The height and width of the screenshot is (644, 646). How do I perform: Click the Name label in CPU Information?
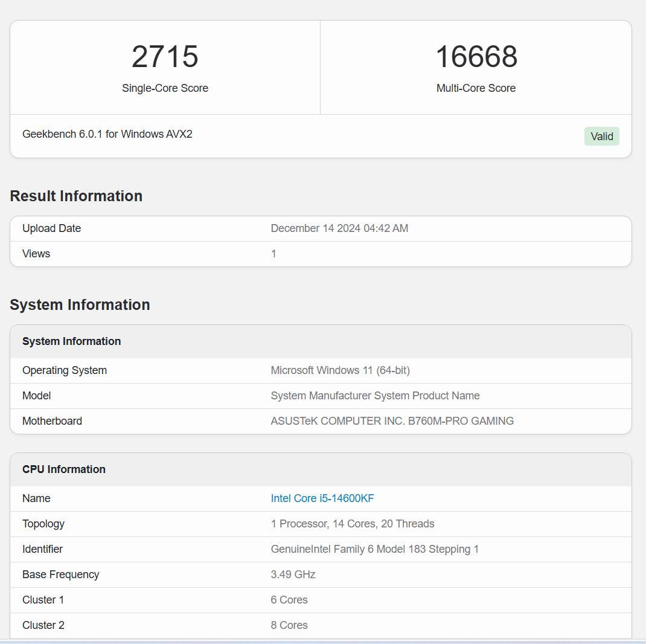click(36, 498)
